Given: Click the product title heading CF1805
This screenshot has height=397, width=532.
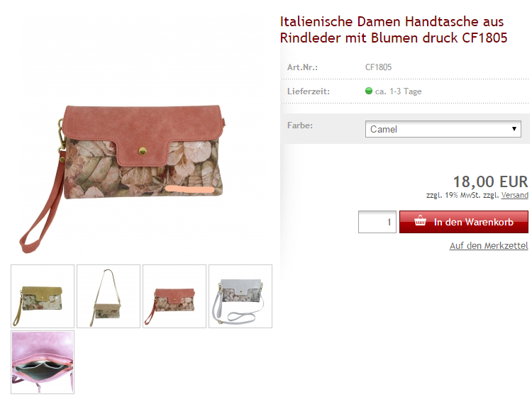Looking at the screenshot, I should 393,30.
